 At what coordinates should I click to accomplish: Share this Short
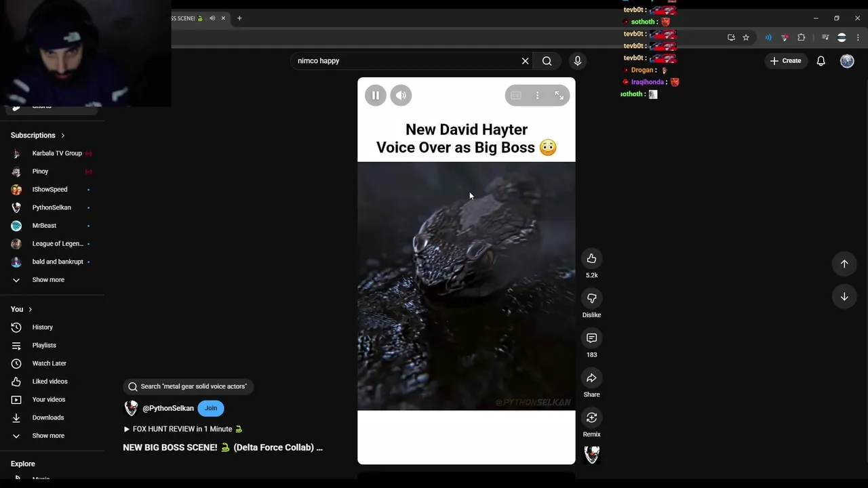point(591,378)
